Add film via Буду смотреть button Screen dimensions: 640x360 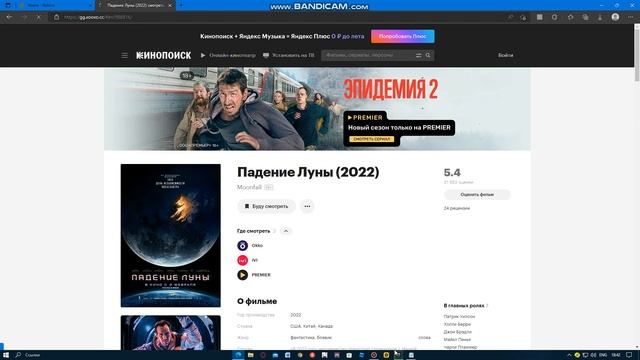click(x=266, y=206)
